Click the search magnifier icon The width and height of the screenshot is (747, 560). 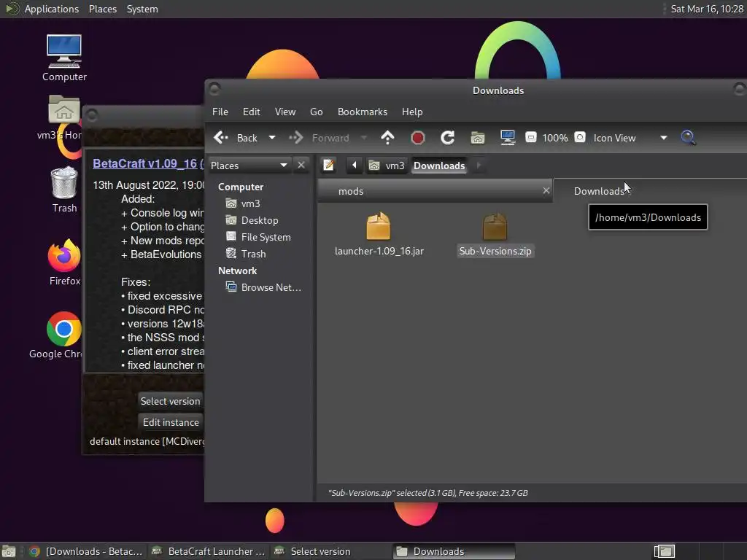(688, 138)
